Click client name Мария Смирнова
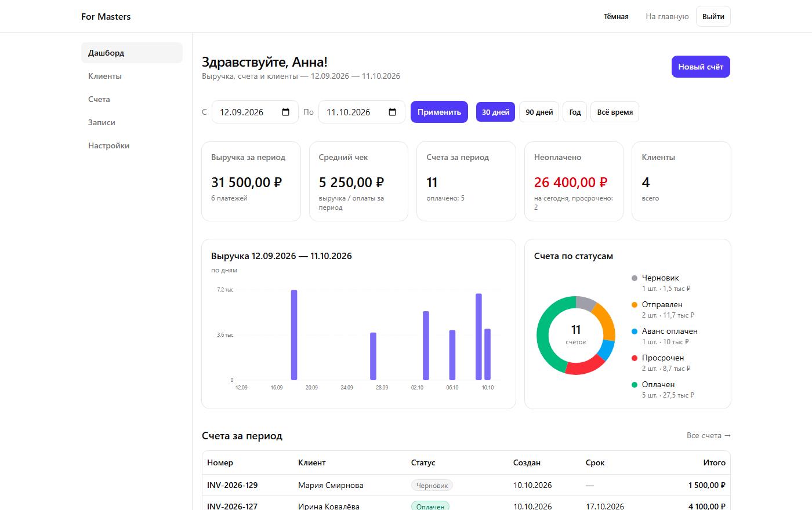Screen dimensions: 812x510 (331, 485)
